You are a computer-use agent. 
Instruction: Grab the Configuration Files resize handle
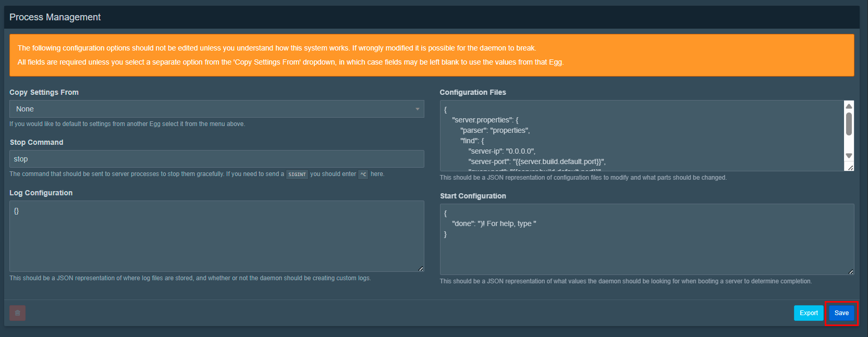(x=850, y=168)
